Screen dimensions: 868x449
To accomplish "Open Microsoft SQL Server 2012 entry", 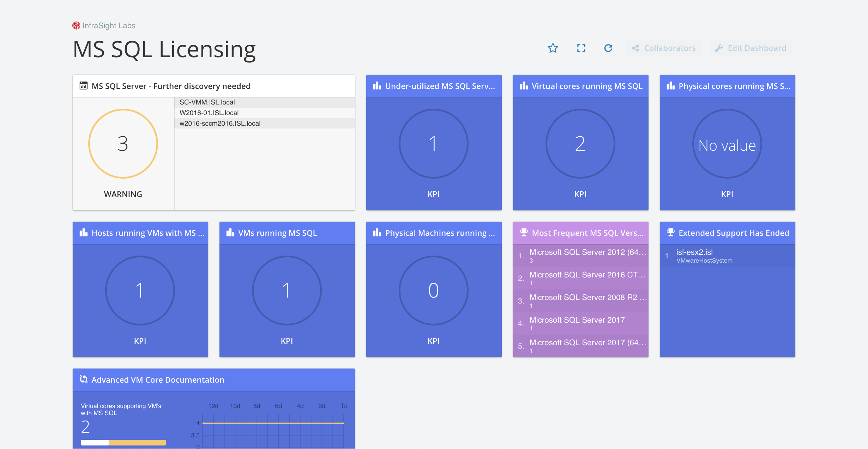I will (x=581, y=256).
